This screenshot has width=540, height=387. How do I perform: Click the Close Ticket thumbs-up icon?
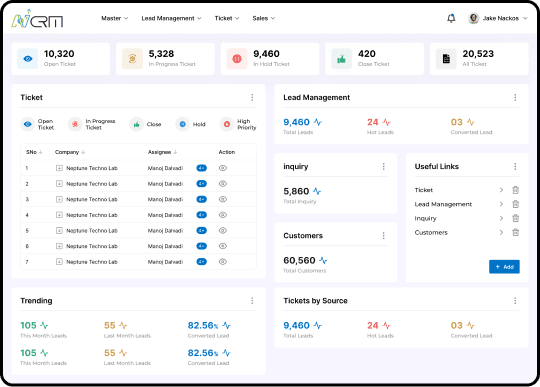click(x=342, y=59)
